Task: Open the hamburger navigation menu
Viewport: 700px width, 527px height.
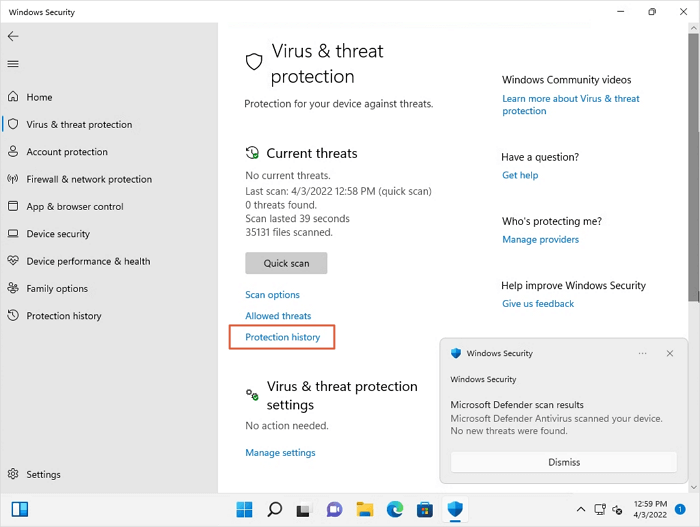Action: point(13,64)
